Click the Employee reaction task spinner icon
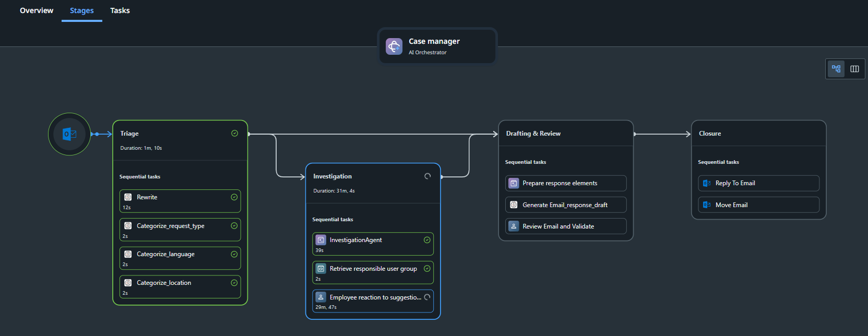868x336 pixels. [x=427, y=297]
